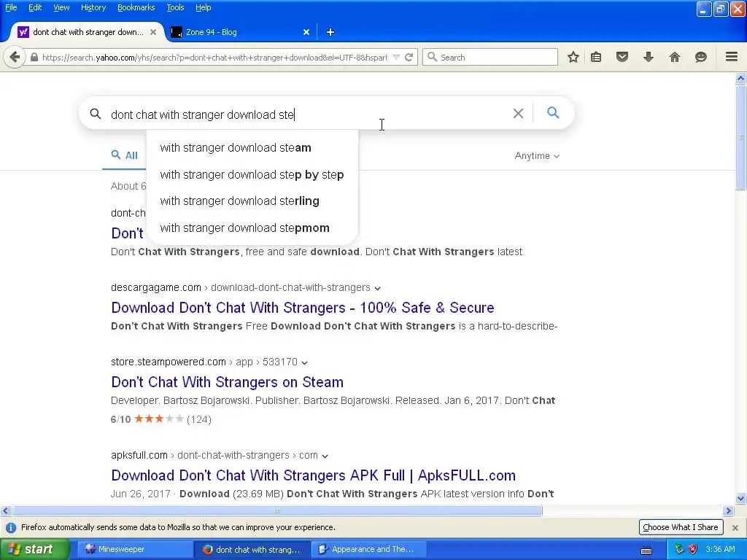Click the 6/10 star rating under Steam result
Screen dimensions: 747x560
click(x=161, y=419)
